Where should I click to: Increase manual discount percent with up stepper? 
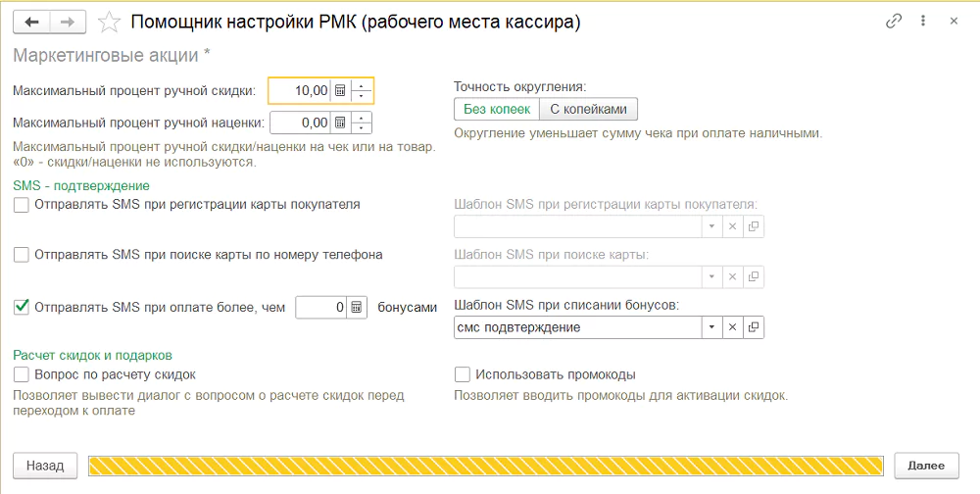coord(362,85)
